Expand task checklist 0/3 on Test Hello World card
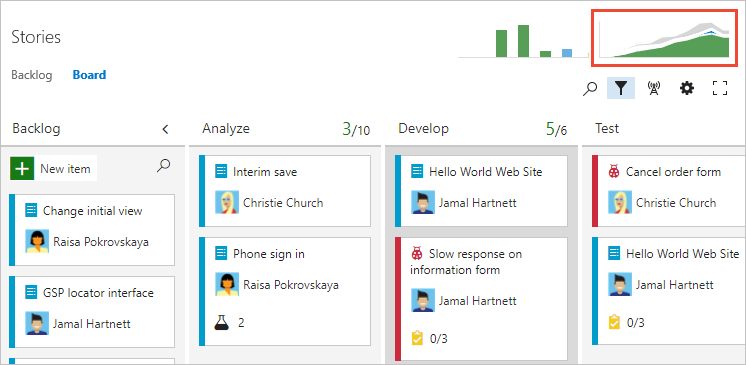The image size is (746, 365). (626, 322)
